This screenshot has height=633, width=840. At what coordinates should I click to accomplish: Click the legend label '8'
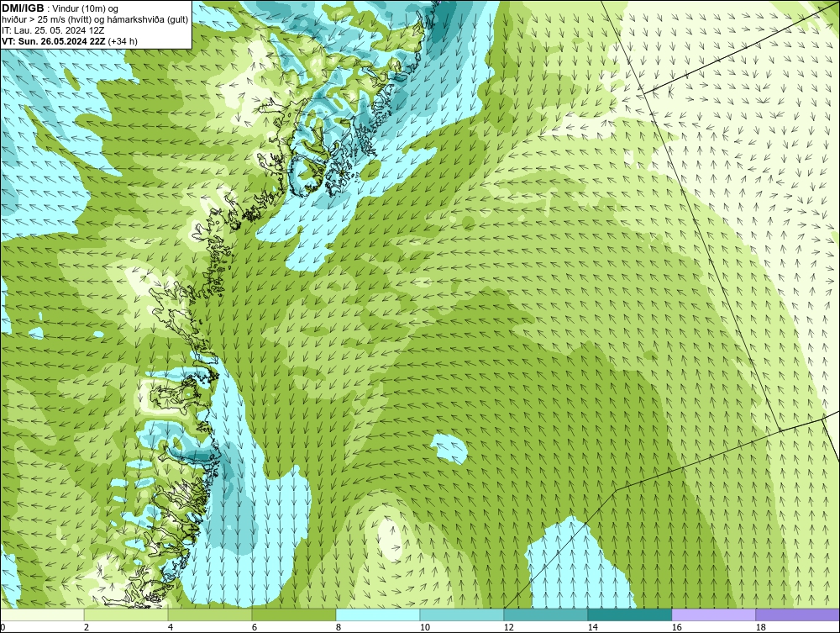pos(338,627)
